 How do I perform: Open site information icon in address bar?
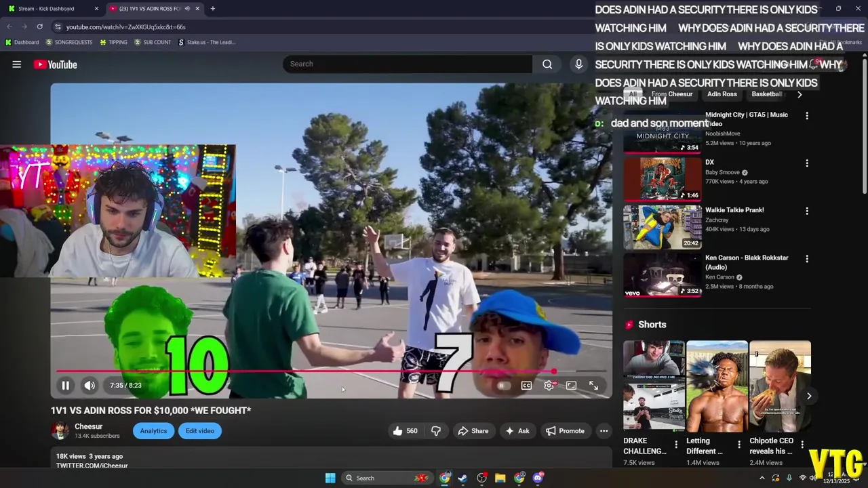click(x=58, y=26)
